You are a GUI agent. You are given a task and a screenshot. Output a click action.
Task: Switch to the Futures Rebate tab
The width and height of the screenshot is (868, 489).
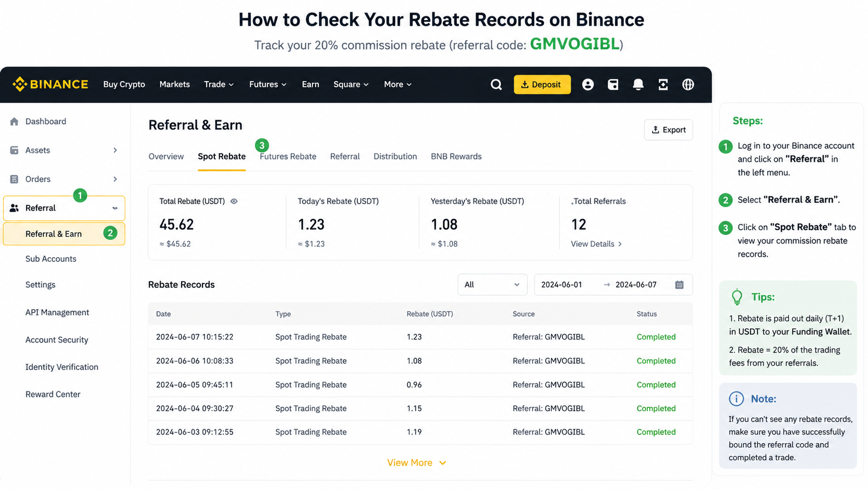[x=288, y=156]
